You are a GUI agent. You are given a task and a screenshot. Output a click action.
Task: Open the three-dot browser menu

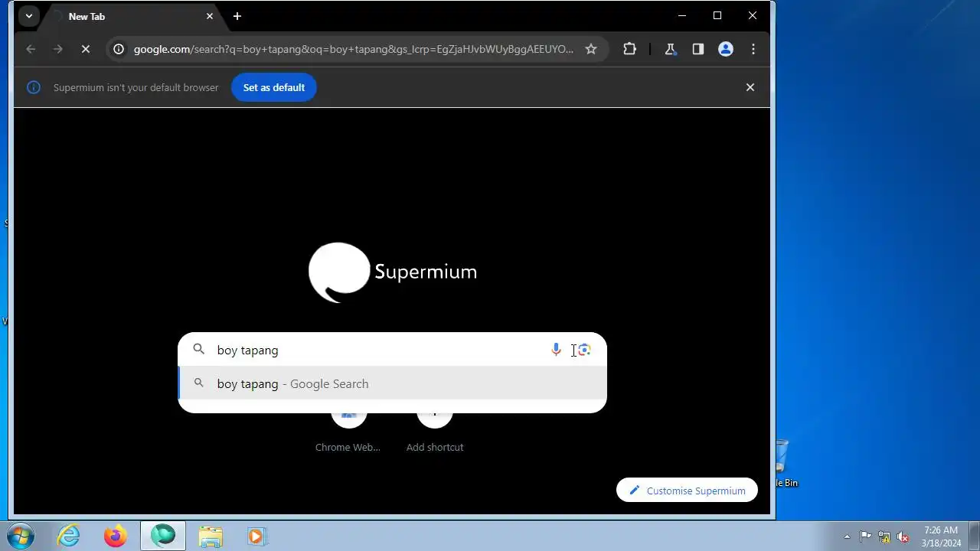(x=753, y=49)
